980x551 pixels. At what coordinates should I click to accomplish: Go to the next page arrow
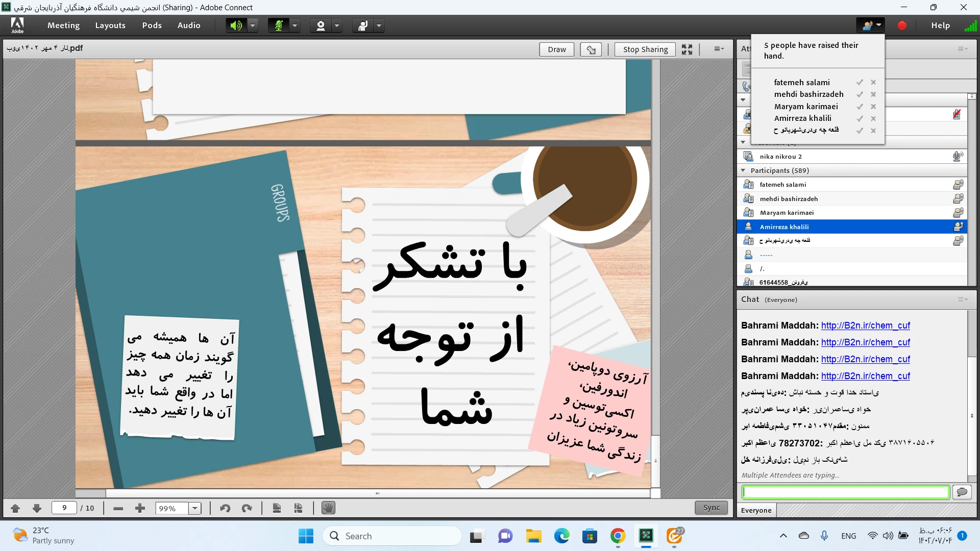(37, 508)
